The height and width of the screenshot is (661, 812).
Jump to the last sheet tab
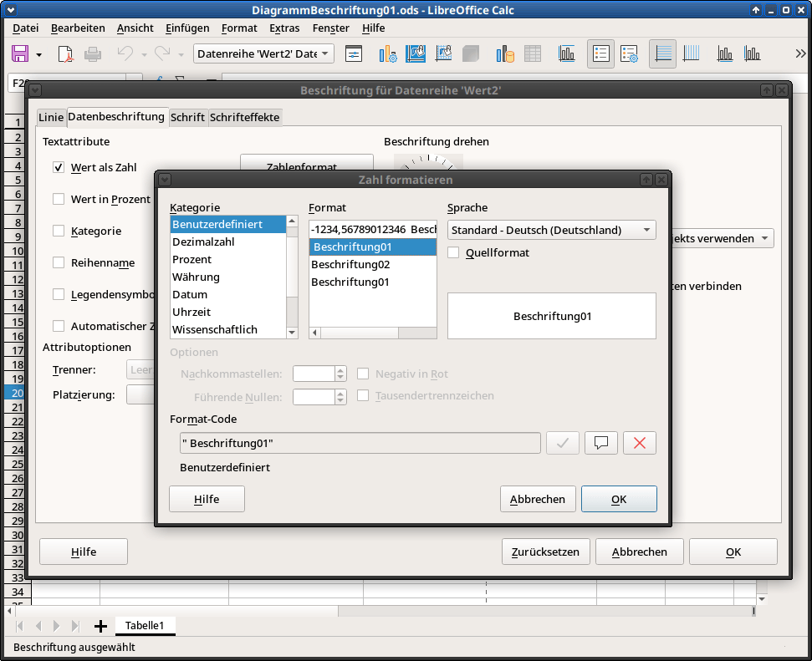click(x=75, y=626)
